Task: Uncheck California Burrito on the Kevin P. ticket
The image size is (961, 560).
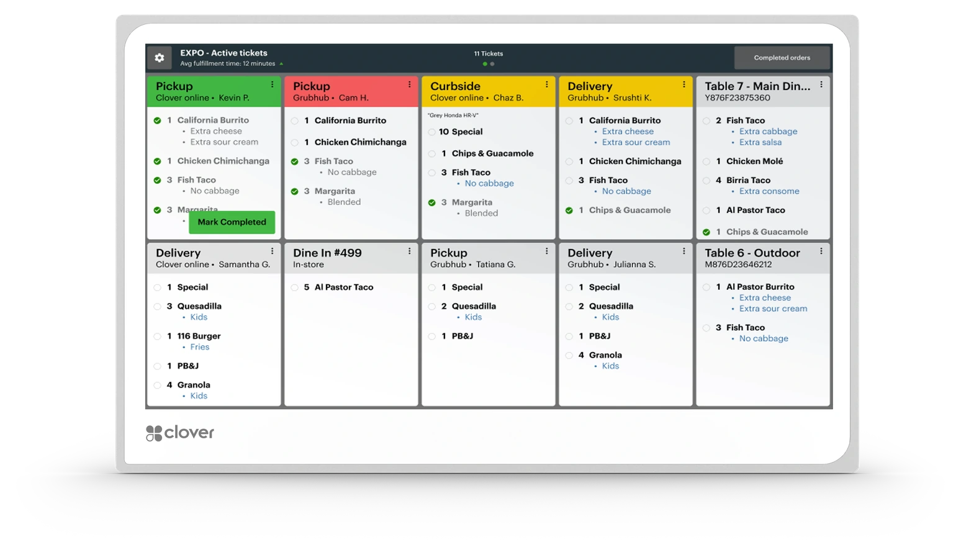Action: pyautogui.click(x=158, y=120)
